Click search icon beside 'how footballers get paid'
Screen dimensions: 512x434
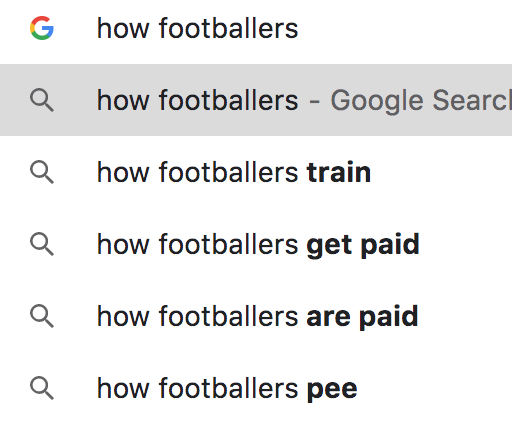click(x=42, y=244)
